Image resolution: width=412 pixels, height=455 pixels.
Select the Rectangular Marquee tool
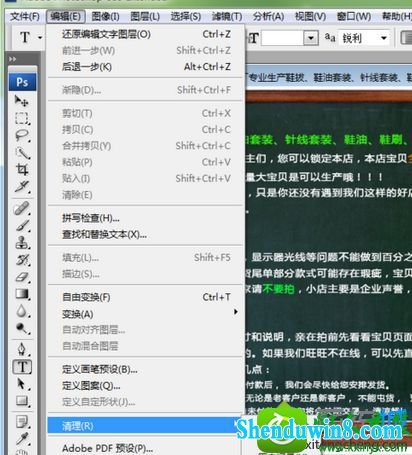pyautogui.click(x=22, y=118)
